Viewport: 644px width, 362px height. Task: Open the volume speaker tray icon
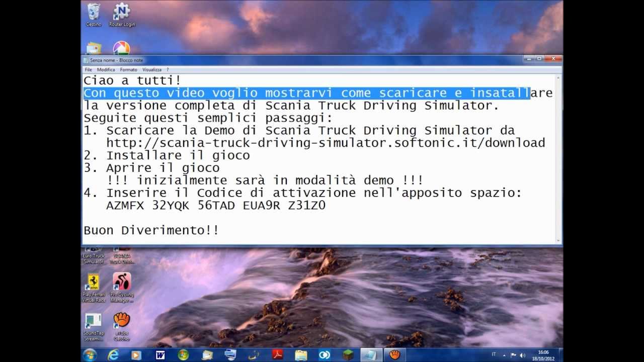pyautogui.click(x=523, y=355)
